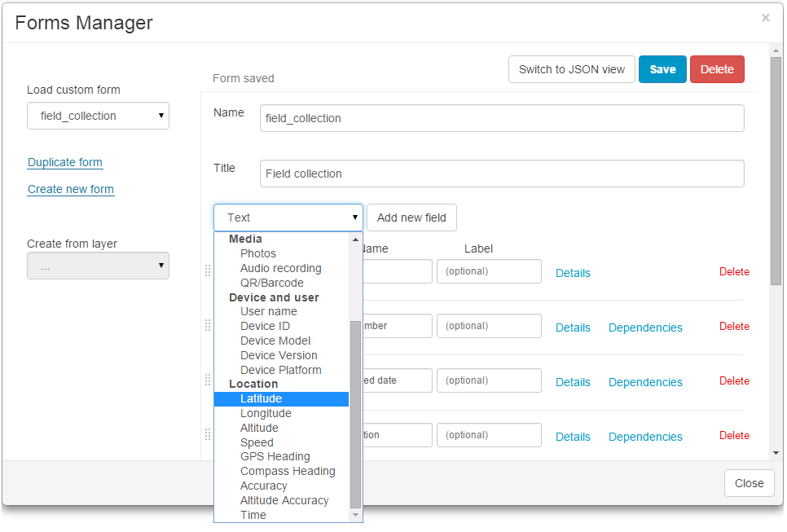Click into the Title input field

pos(502,174)
